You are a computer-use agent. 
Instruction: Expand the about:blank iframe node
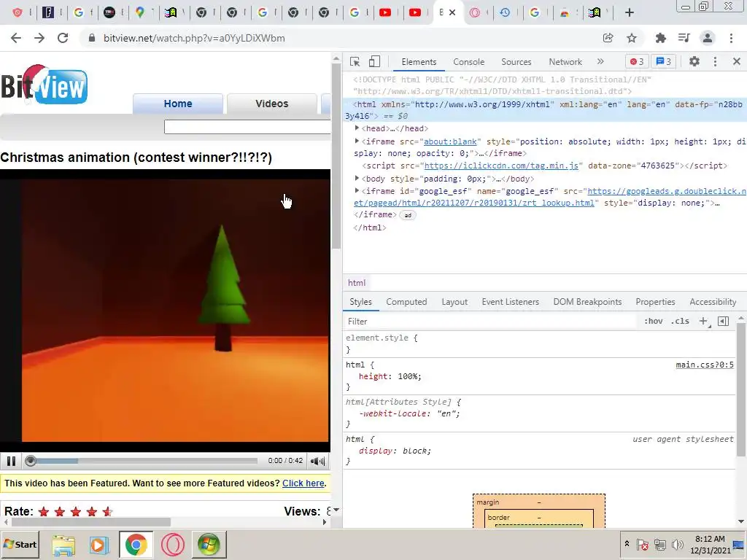coord(357,141)
